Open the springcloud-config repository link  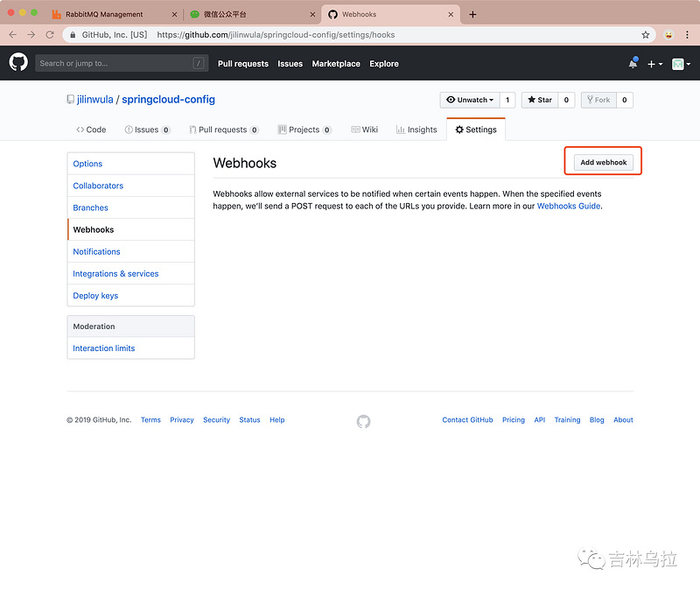168,99
